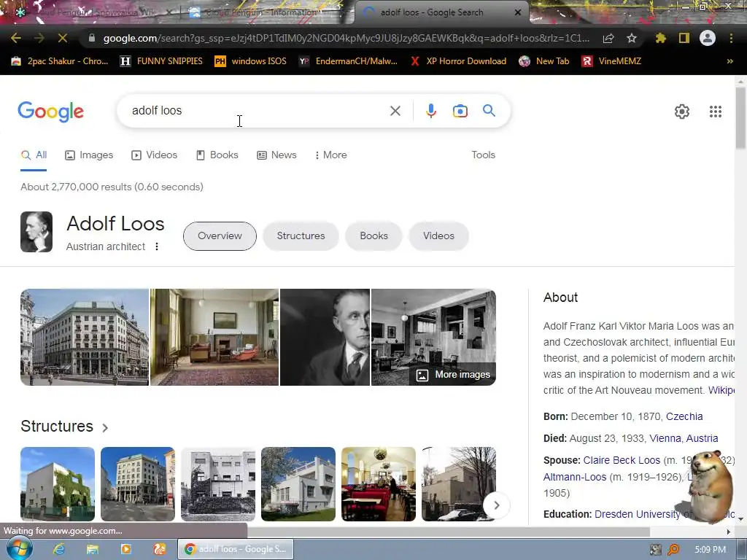Open the Chrome profile avatar

pyautogui.click(x=708, y=38)
